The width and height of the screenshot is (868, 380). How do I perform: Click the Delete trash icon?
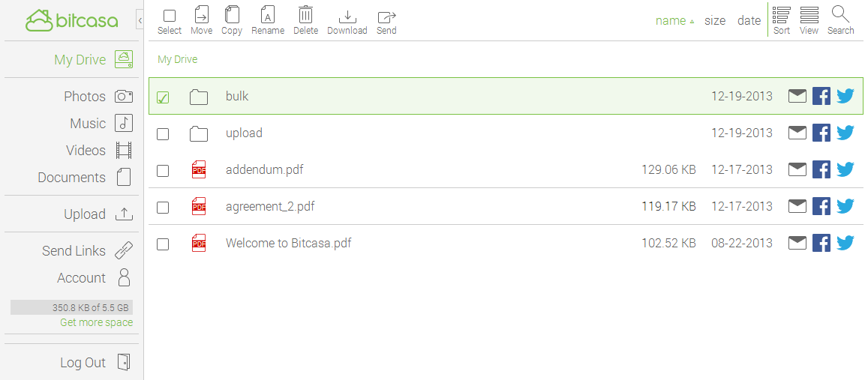[x=305, y=20]
